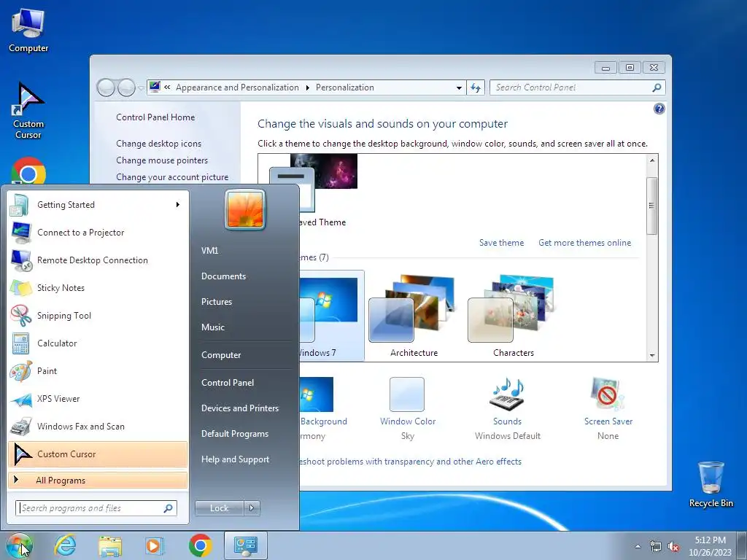The image size is (747, 560).
Task: Click the address bar refresh button
Action: coord(476,87)
